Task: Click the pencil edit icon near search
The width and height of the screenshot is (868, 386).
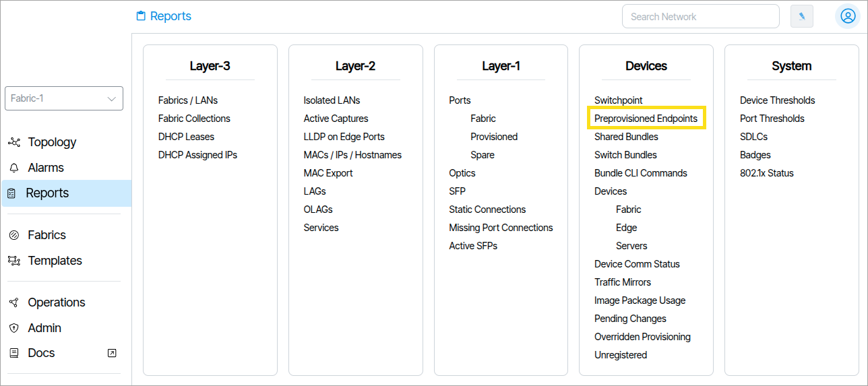Action: (x=802, y=17)
